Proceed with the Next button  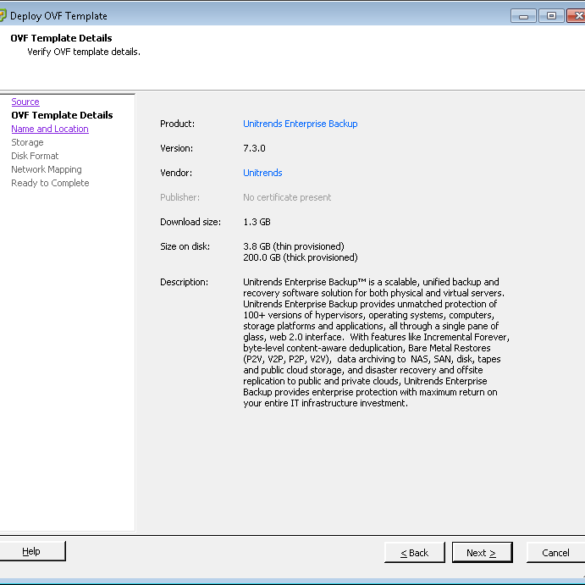tap(482, 553)
